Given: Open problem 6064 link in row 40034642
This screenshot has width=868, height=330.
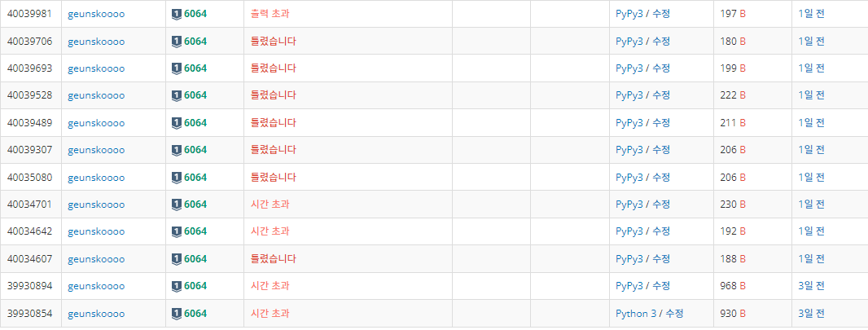Looking at the screenshot, I should [x=195, y=231].
